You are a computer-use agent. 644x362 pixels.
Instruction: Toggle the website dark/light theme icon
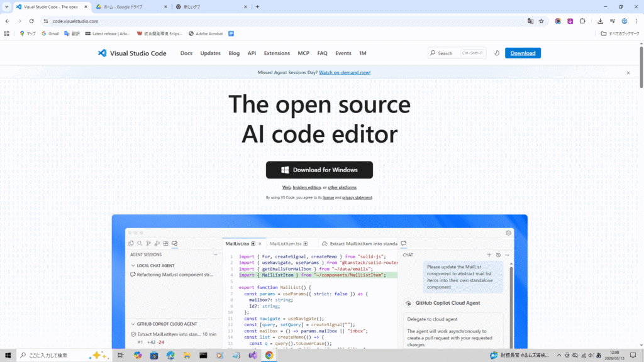[496, 53]
